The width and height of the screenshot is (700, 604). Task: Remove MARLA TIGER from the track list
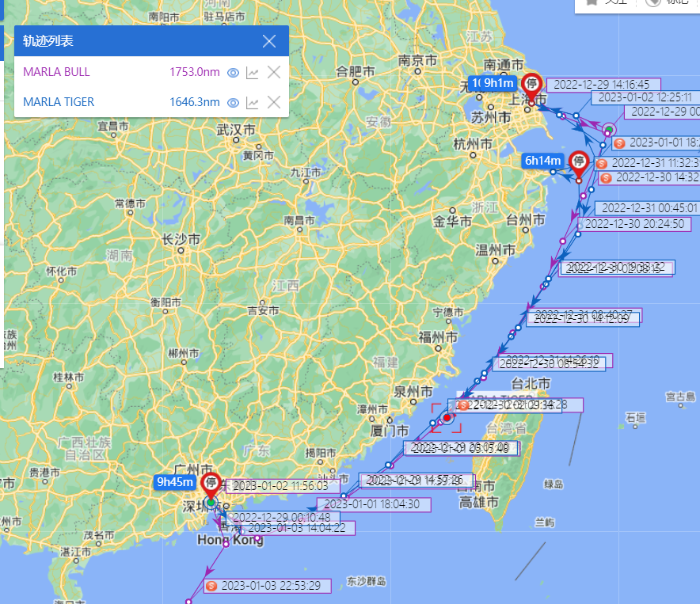pos(274,102)
